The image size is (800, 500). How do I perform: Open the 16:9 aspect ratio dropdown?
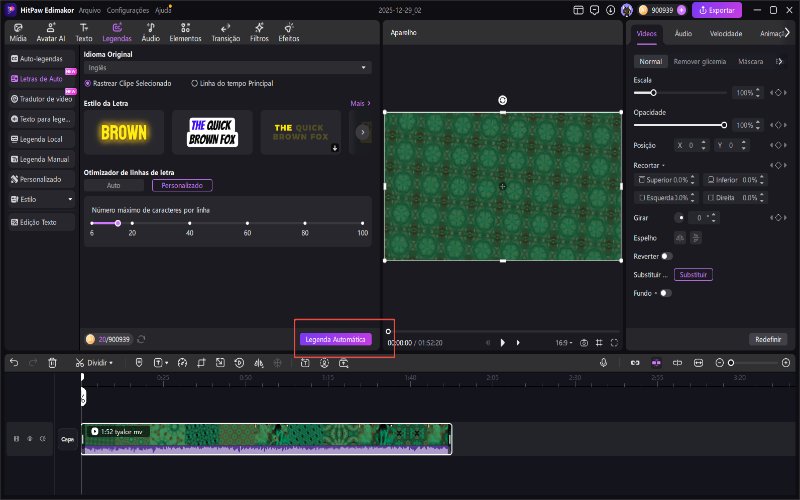point(563,343)
